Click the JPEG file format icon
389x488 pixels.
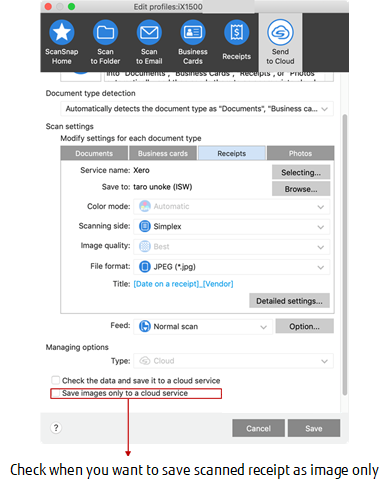(145, 267)
